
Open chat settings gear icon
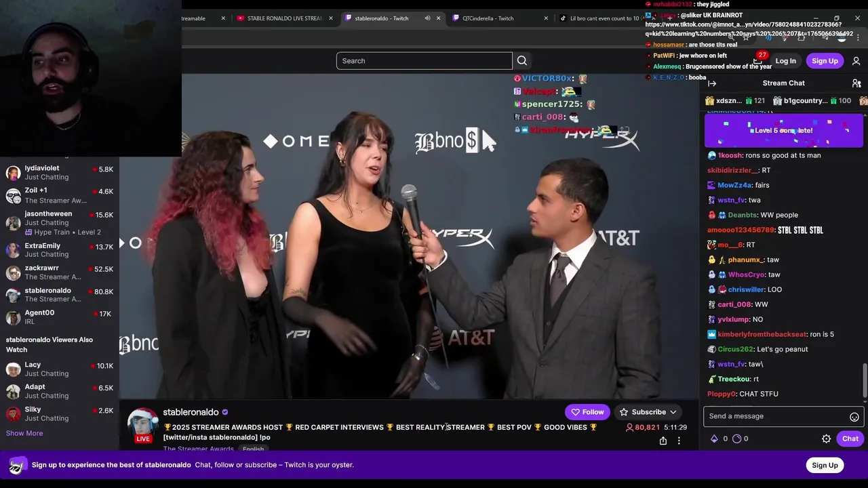tap(826, 439)
